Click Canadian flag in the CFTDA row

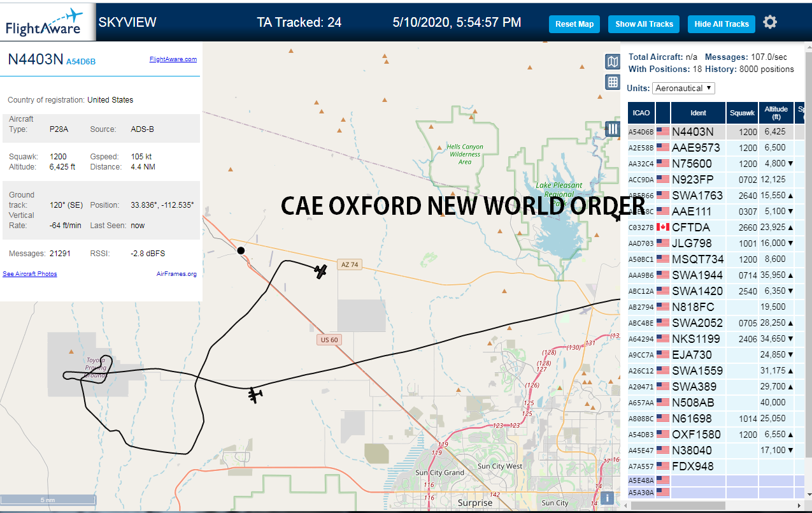[x=663, y=228]
